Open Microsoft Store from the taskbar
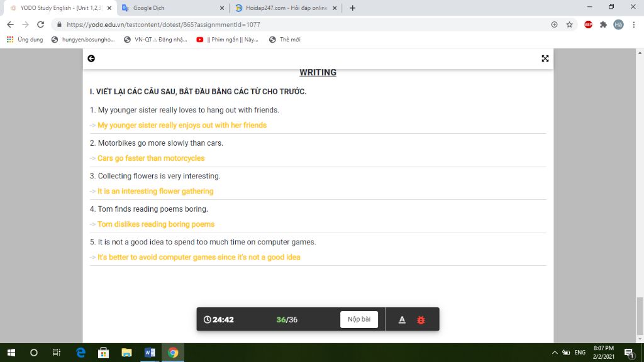Image resolution: width=644 pixels, height=362 pixels. click(x=104, y=353)
